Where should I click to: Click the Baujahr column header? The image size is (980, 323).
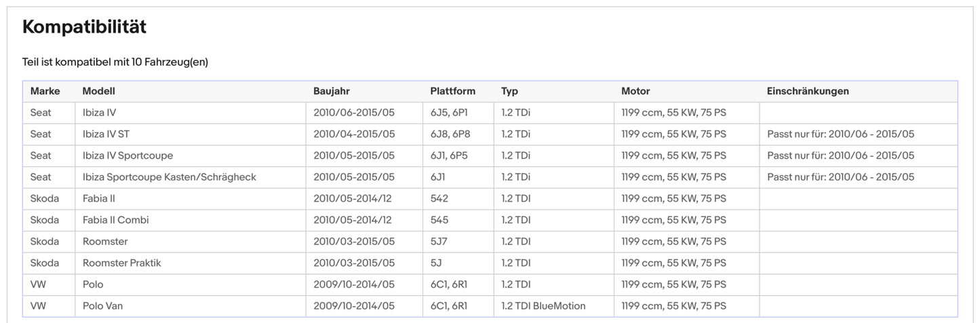point(331,91)
